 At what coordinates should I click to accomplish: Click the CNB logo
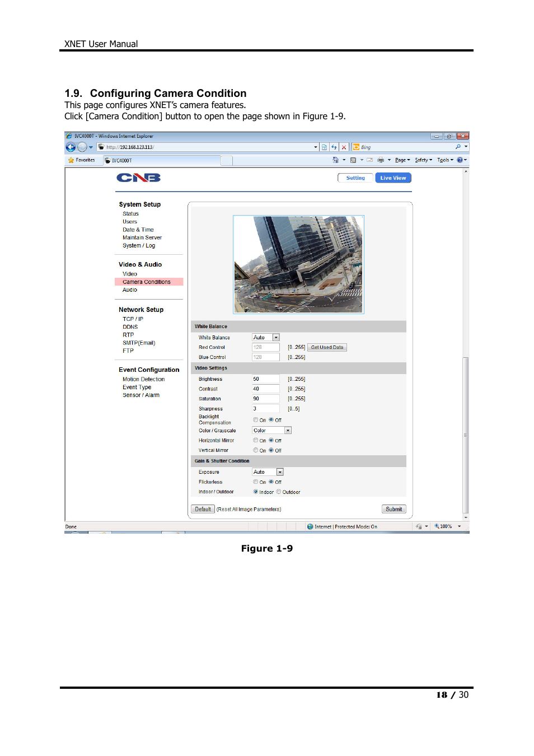(138, 178)
